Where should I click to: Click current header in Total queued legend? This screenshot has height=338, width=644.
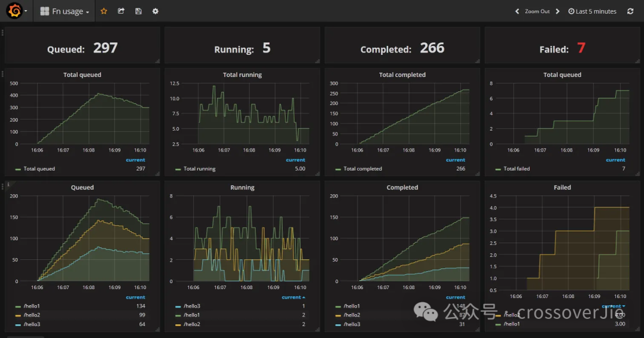[x=135, y=160]
